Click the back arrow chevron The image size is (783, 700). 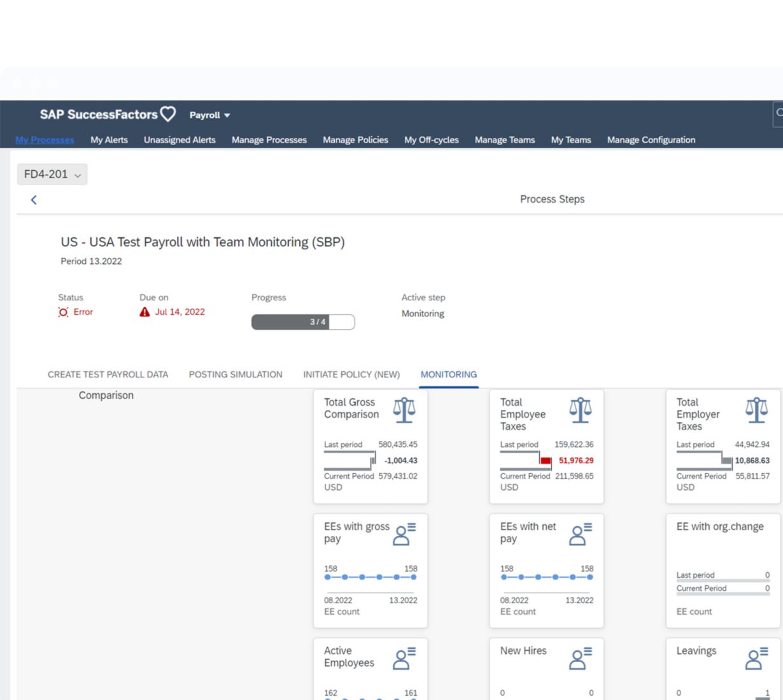(34, 200)
